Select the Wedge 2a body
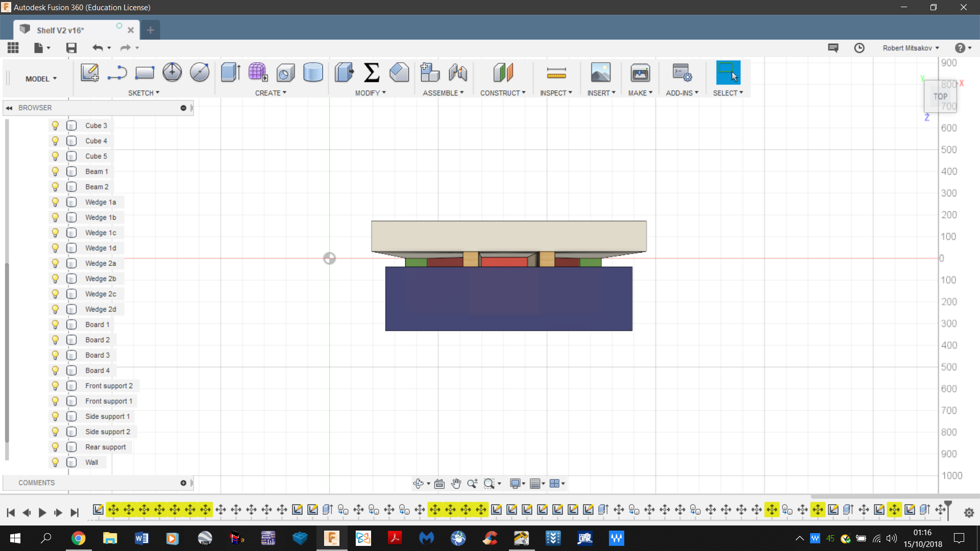The height and width of the screenshot is (551, 980). click(101, 263)
